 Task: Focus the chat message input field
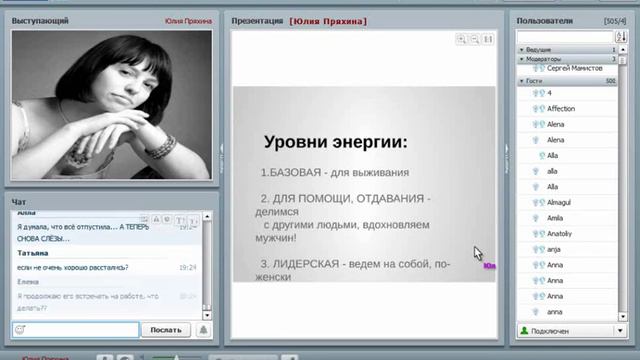coord(76,330)
